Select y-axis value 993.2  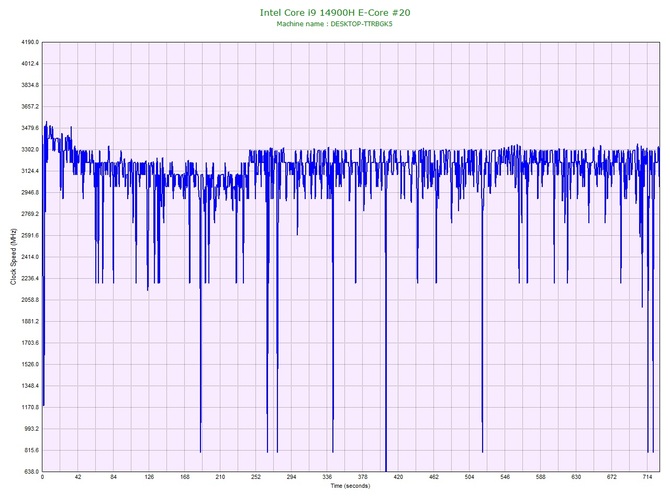[31, 429]
